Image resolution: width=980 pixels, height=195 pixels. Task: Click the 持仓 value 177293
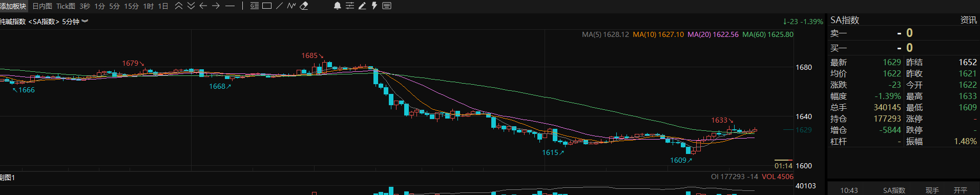887,119
